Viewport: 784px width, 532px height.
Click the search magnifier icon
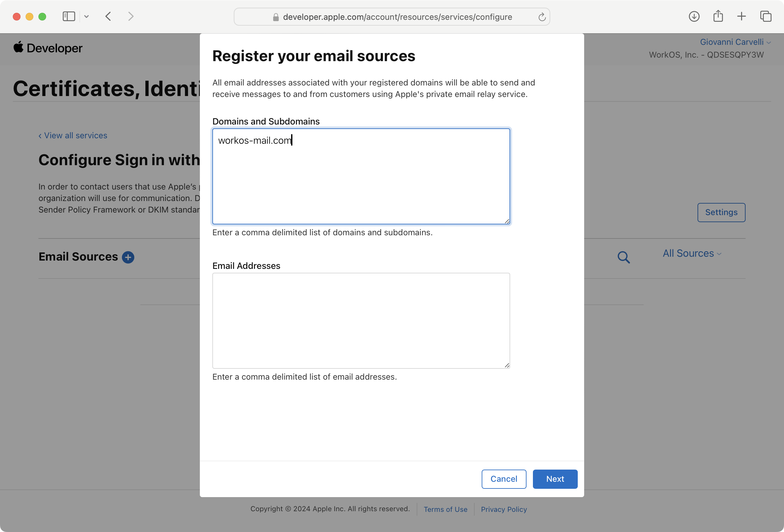pos(624,257)
